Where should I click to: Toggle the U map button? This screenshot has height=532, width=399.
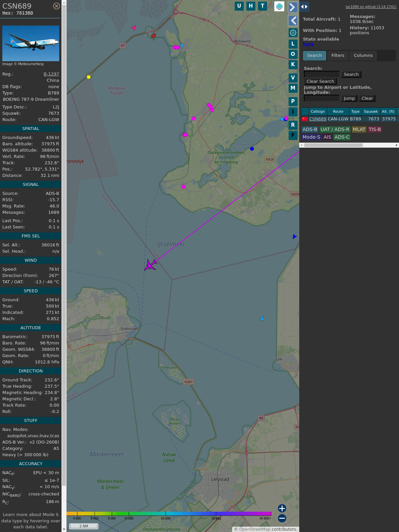coord(239,6)
